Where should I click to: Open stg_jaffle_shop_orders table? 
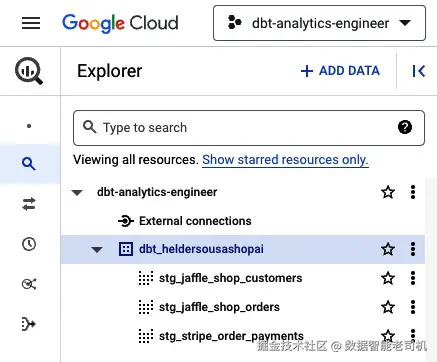219,307
